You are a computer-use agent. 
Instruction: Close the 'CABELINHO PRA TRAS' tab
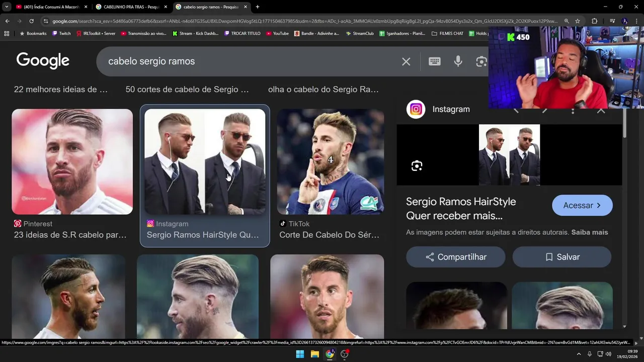coord(166,7)
